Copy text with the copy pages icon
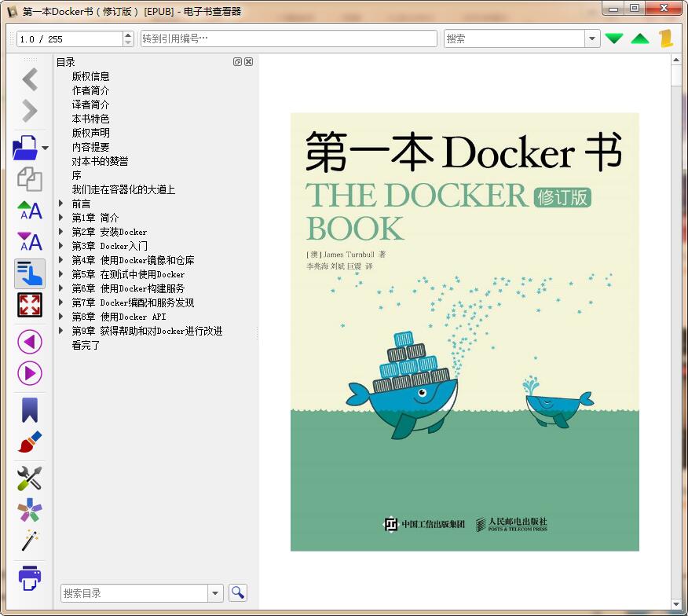Viewport: 688px width, 616px height. click(30, 179)
